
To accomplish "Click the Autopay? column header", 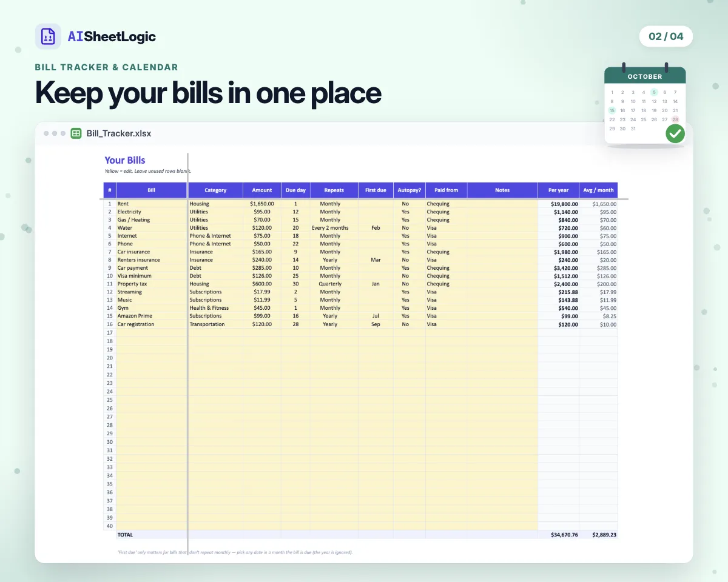I will pyautogui.click(x=409, y=190).
